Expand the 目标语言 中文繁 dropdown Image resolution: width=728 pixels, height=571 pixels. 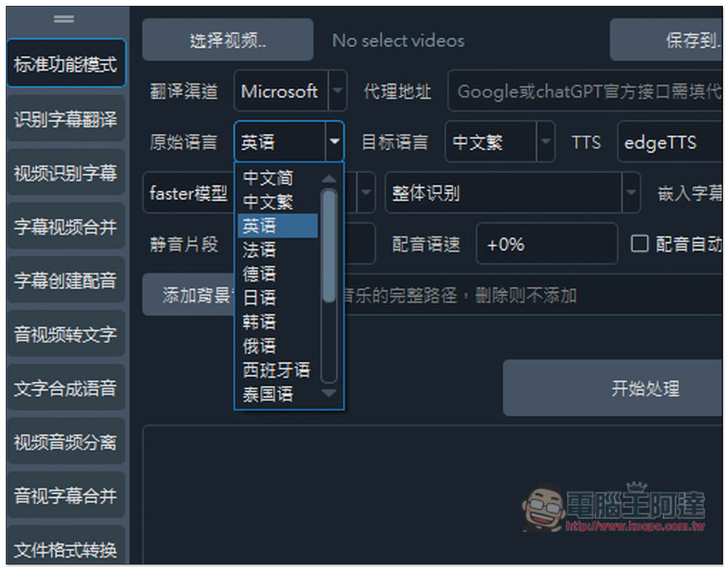[545, 141]
